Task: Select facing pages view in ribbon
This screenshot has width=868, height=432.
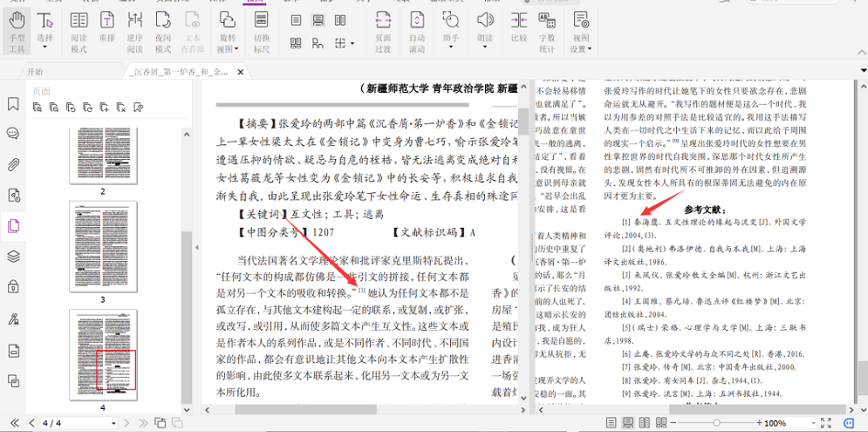Action: click(341, 20)
